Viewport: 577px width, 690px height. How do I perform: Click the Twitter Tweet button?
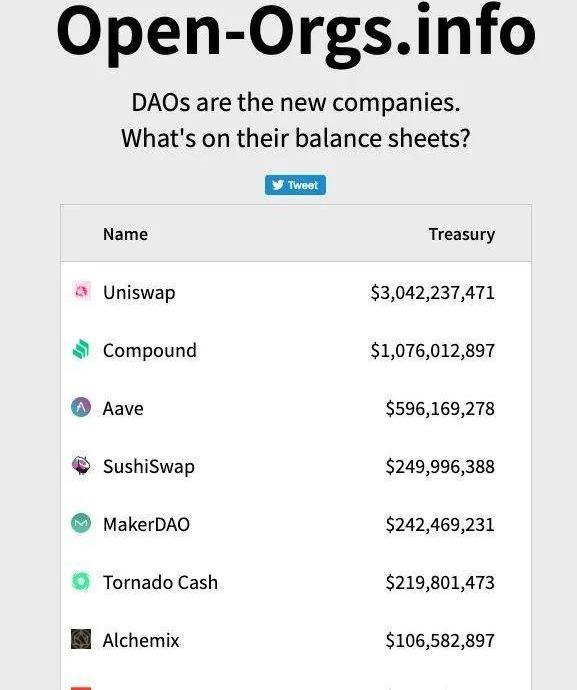pyautogui.click(x=295, y=185)
